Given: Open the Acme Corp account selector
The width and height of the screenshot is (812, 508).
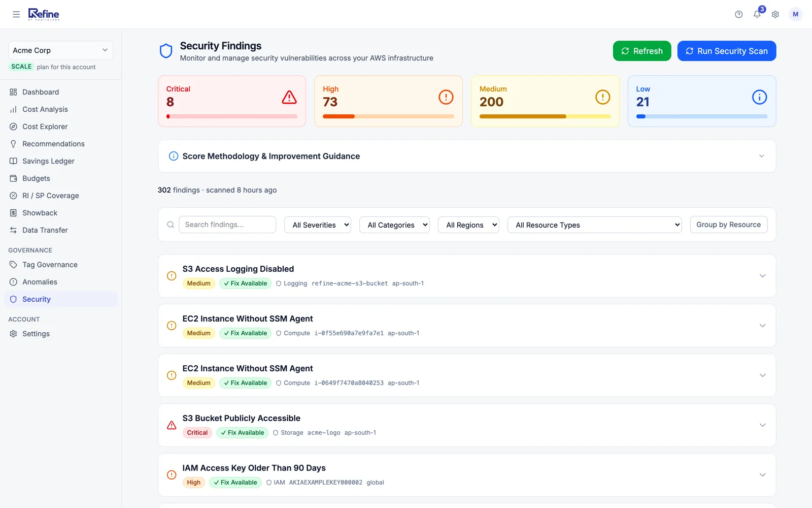Looking at the screenshot, I should 60,50.
